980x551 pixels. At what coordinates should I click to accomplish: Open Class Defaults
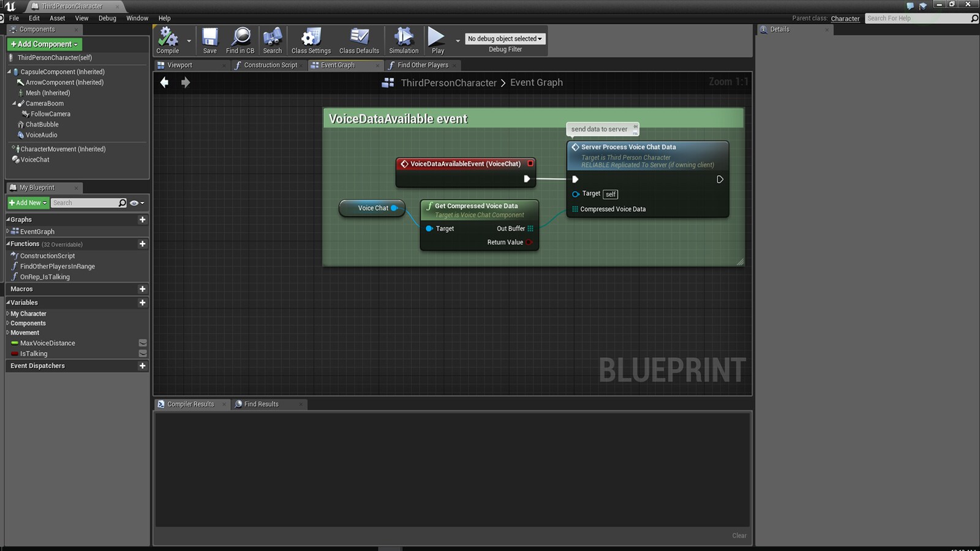359,40
